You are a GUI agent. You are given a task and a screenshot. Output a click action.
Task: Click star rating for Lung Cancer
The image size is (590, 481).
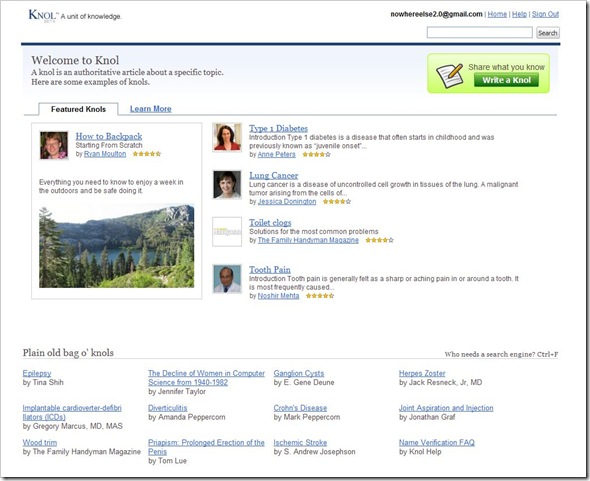pyautogui.click(x=337, y=202)
